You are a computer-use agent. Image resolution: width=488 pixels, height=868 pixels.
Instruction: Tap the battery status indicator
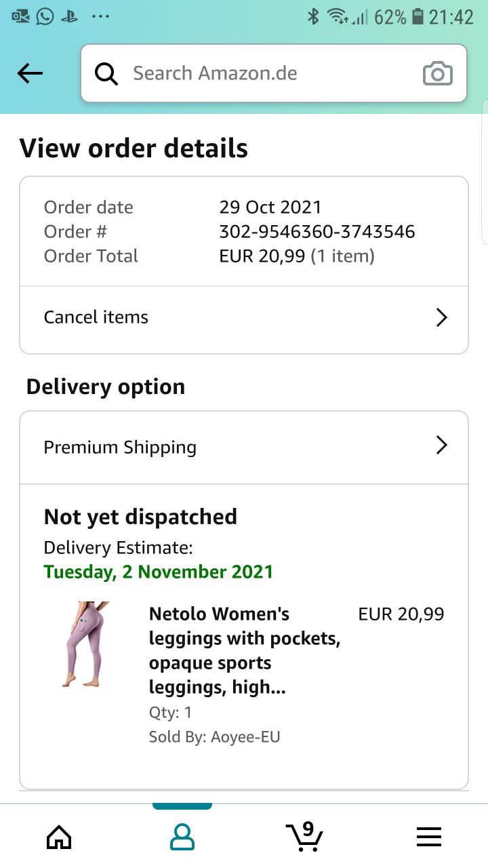(x=418, y=16)
